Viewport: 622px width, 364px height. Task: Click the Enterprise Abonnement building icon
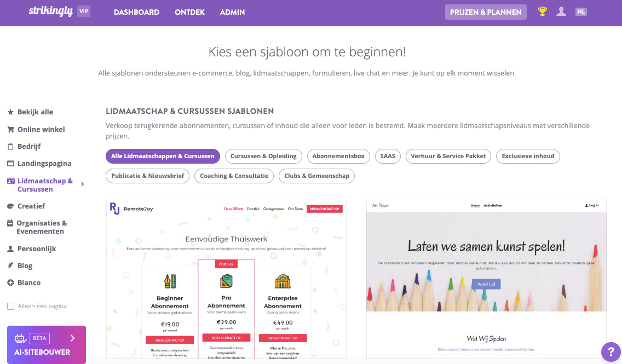pyautogui.click(x=283, y=281)
